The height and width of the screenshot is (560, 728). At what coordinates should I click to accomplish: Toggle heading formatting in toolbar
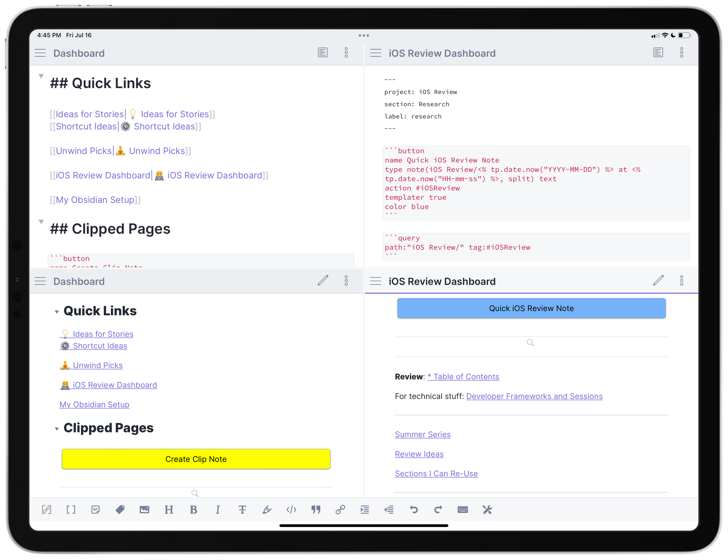tap(169, 510)
